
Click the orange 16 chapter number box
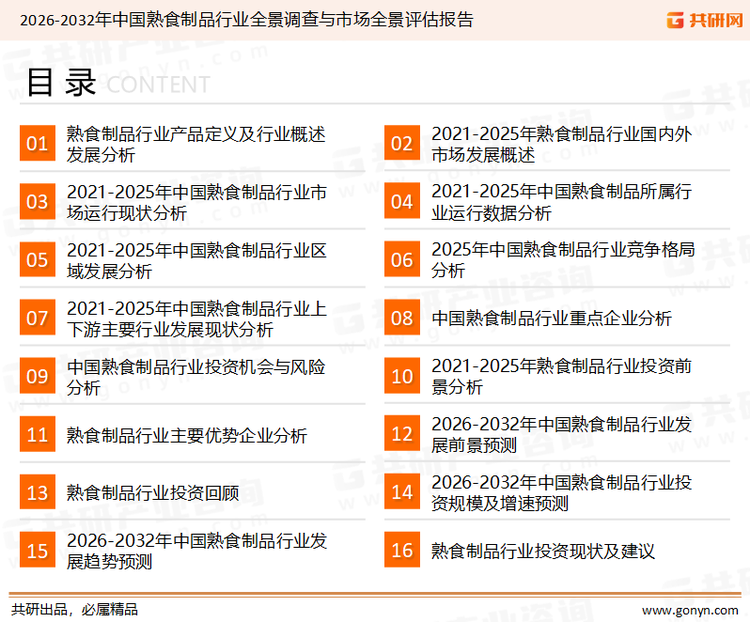click(401, 551)
